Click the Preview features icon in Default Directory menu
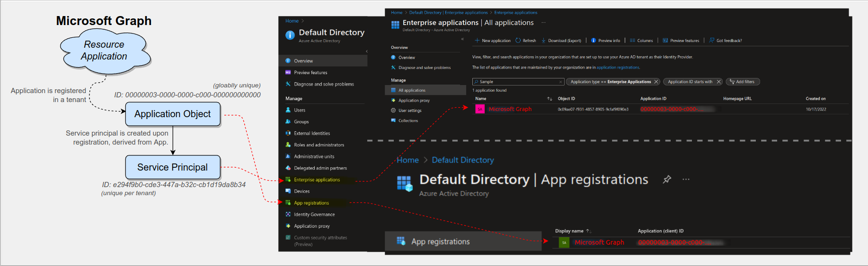 point(288,72)
